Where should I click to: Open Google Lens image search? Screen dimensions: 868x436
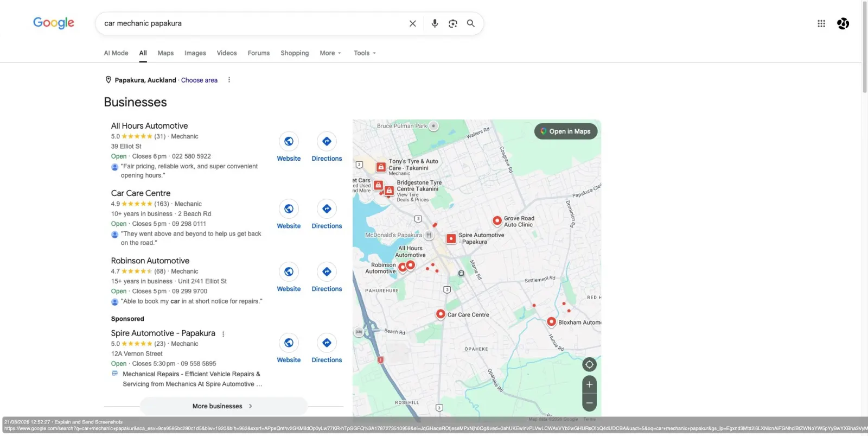tap(453, 23)
